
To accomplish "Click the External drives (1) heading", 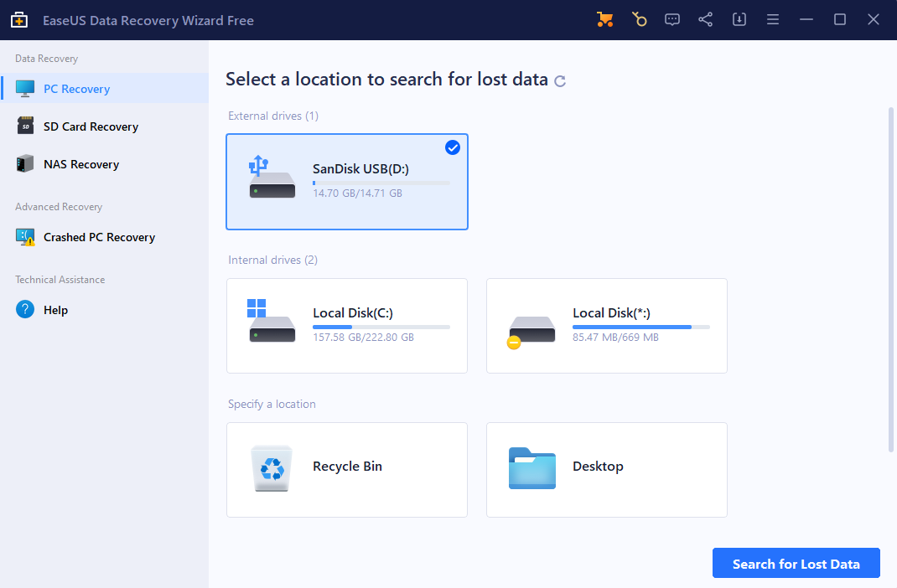I will click(x=273, y=116).
